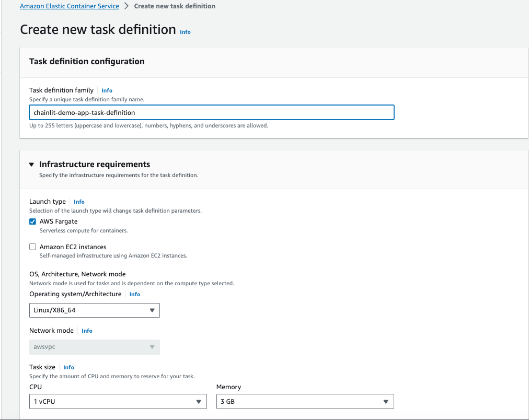
Task: Click the CPU dropdown arrow icon
Action: [x=199, y=401]
